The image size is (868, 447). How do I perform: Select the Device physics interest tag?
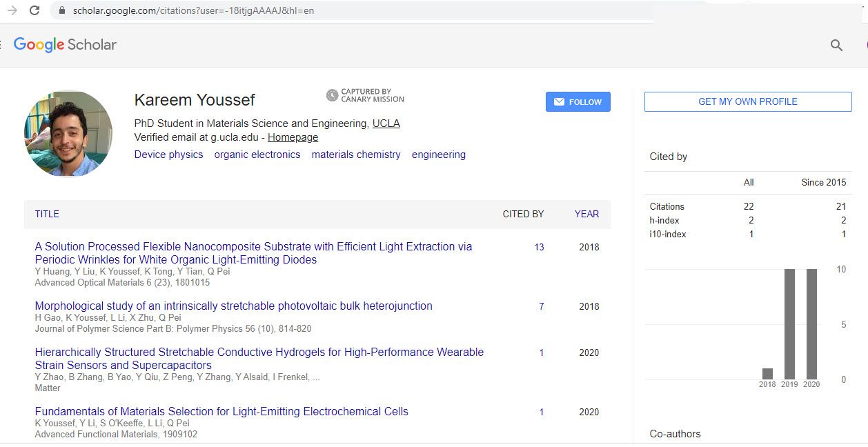pos(168,155)
